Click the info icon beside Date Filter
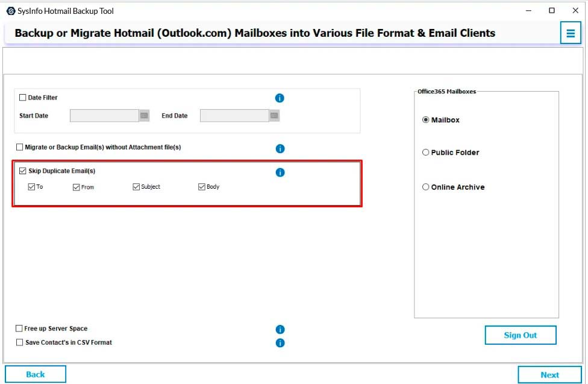588x384 pixels. (x=280, y=98)
